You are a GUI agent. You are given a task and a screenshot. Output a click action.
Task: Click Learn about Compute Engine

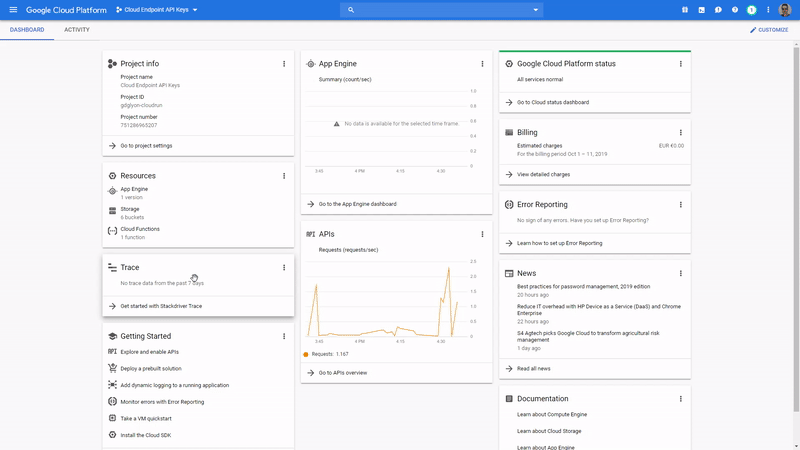(552, 415)
